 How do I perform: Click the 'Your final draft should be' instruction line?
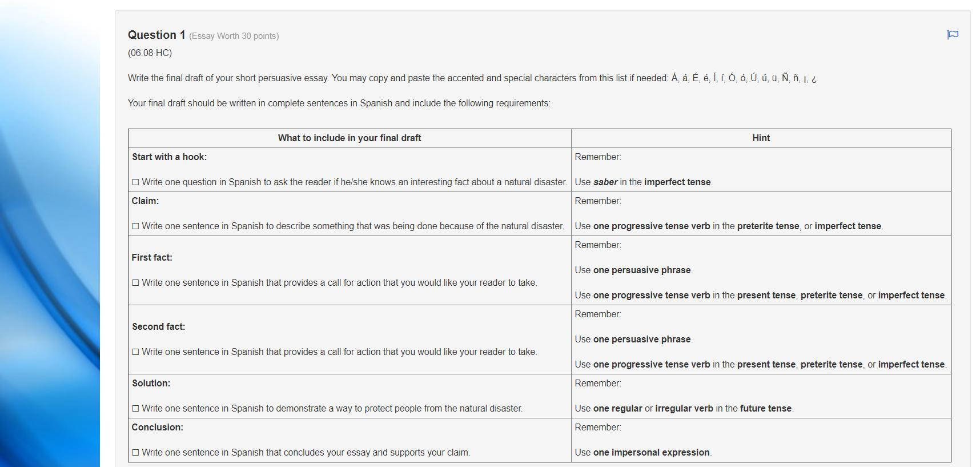tap(339, 103)
